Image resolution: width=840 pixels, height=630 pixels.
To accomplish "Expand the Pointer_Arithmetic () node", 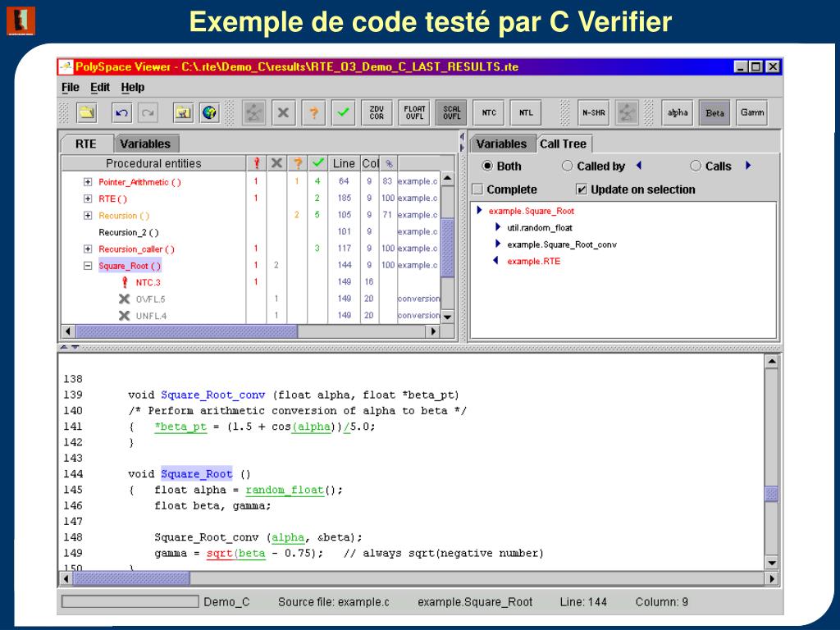I will pyautogui.click(x=87, y=182).
